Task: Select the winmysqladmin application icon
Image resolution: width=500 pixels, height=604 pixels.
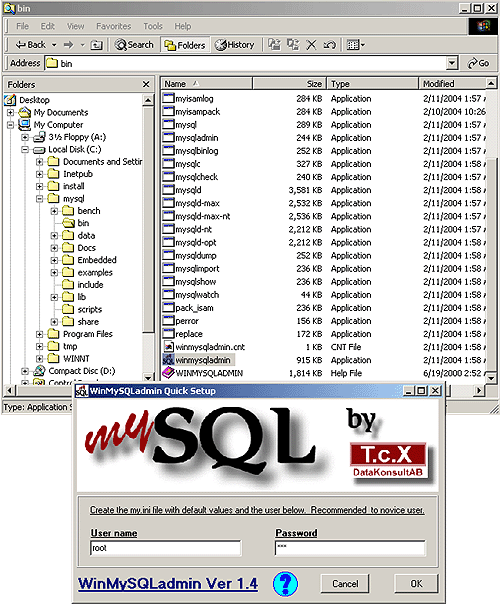Action: [168, 360]
